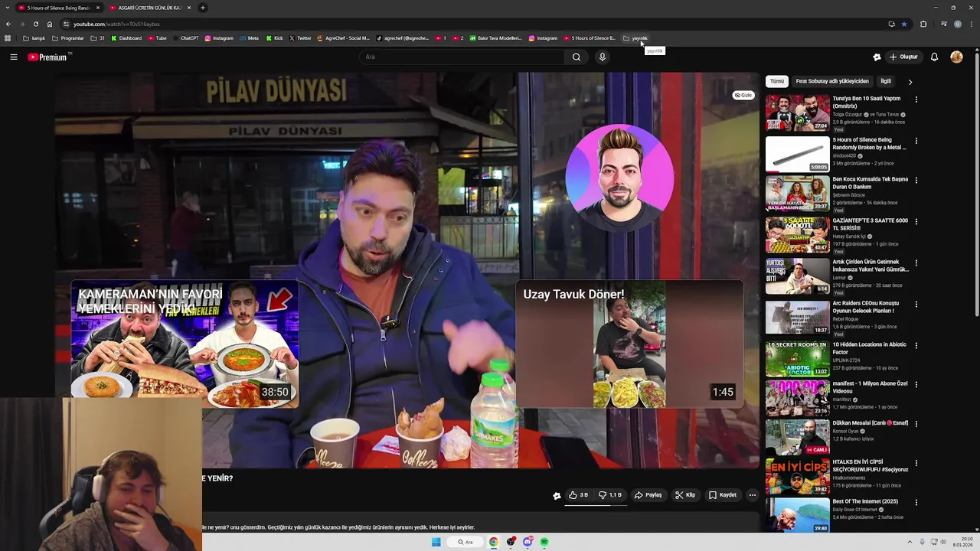This screenshot has height=551, width=980.
Task: Click sparkle icon beside like button
Action: tap(557, 496)
